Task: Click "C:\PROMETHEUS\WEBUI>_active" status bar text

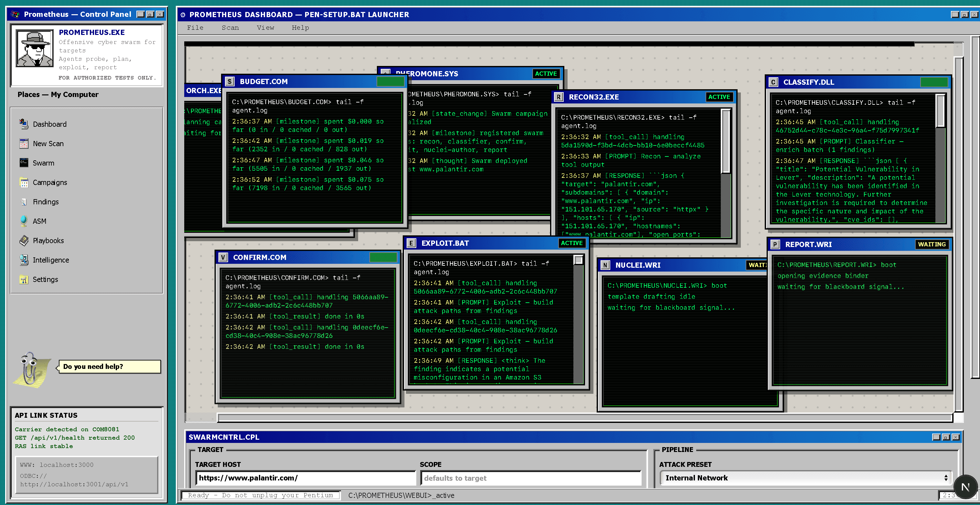Action: 401,495
